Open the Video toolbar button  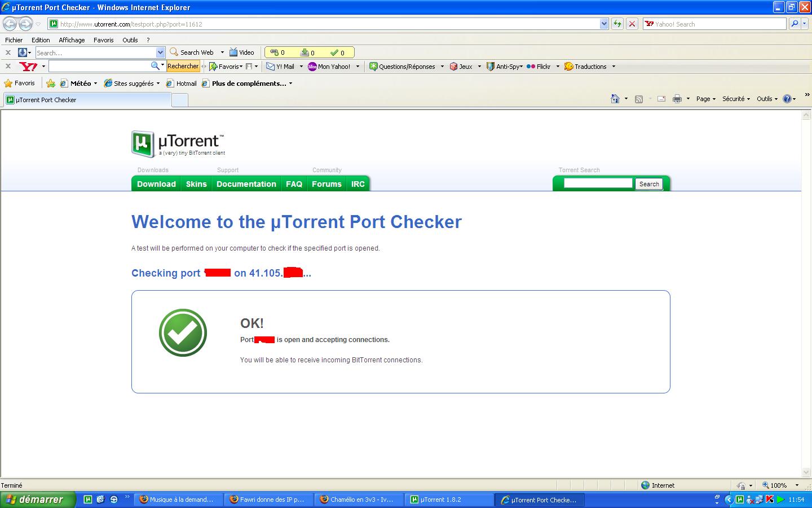[241, 52]
